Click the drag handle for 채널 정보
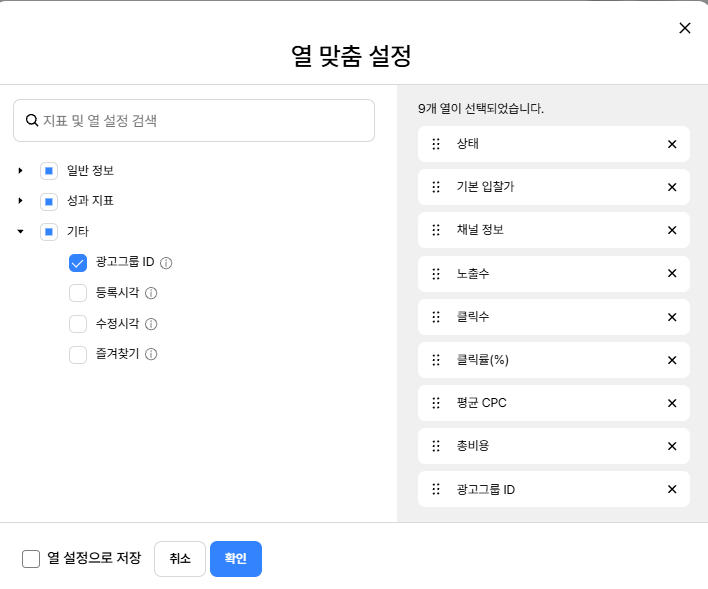 point(436,230)
